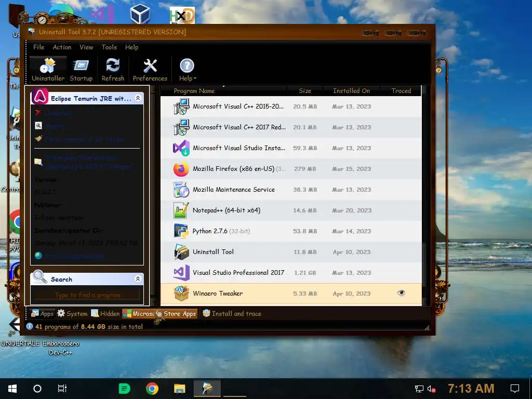Screen dimensions: 532x399
Task: Click the Install and trace button
Action: click(232, 313)
